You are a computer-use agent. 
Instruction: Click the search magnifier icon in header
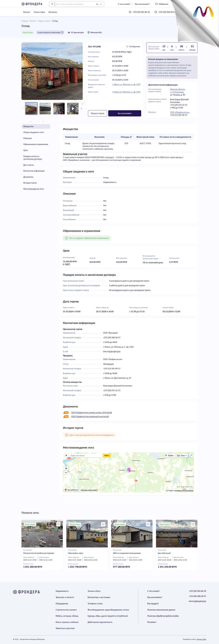coord(52,4)
